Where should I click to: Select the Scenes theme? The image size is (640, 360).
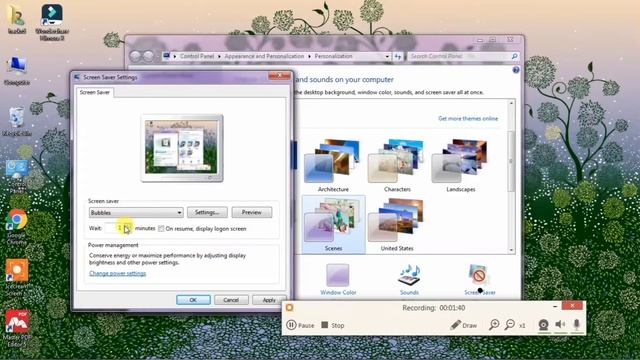(333, 224)
